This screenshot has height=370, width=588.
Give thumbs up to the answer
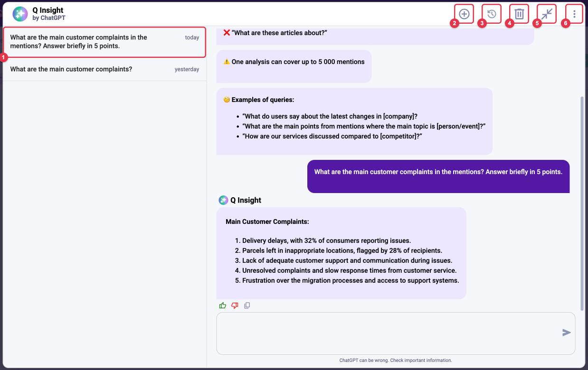(x=223, y=305)
